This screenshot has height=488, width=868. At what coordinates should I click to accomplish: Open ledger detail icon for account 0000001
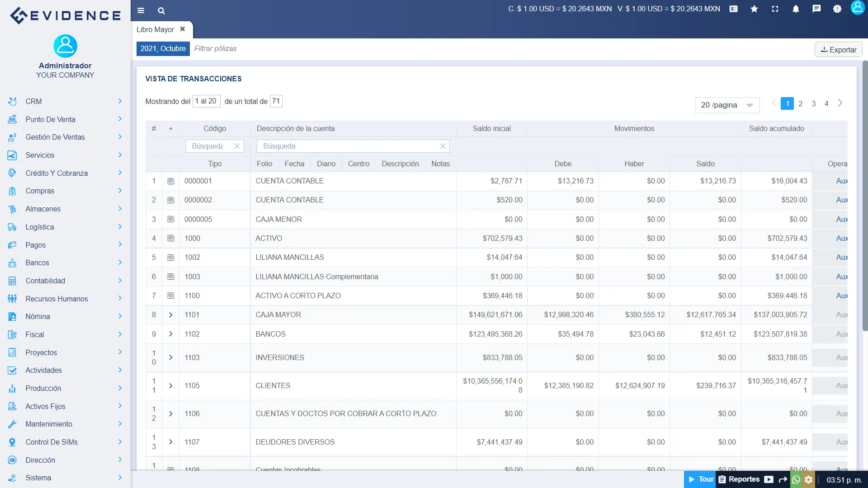point(171,181)
